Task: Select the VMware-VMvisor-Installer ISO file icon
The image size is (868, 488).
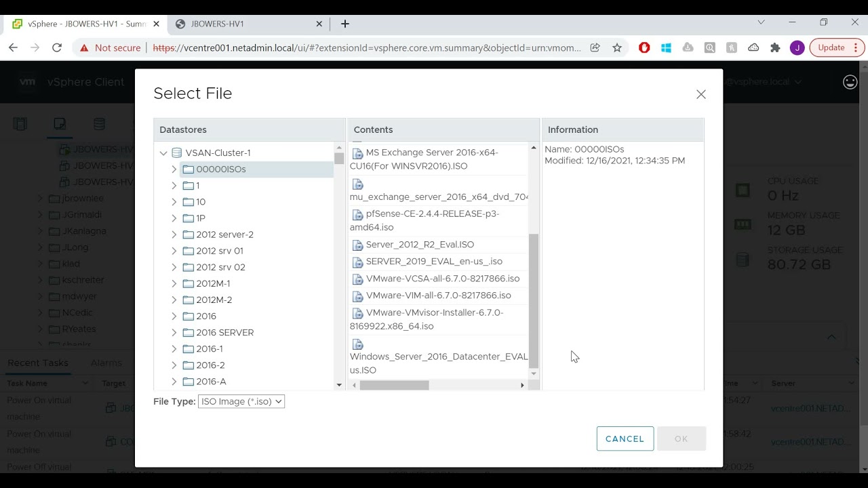Action: pos(357,314)
